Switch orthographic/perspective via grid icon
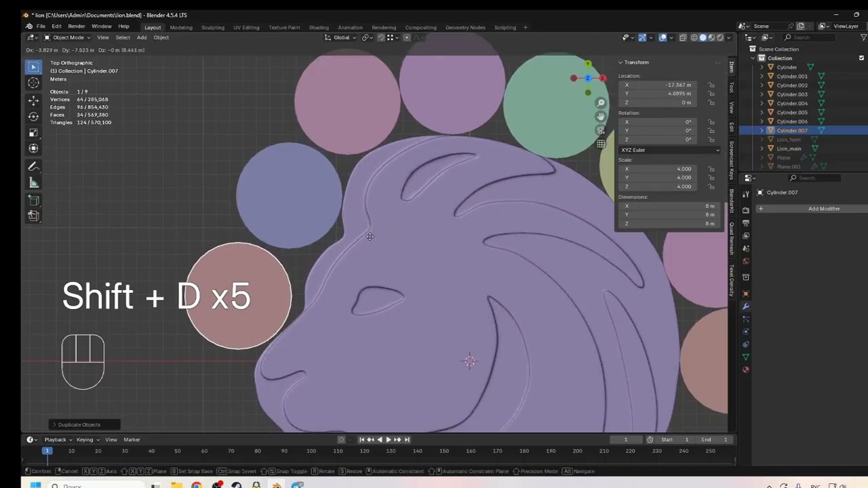The image size is (868, 488). click(x=601, y=144)
